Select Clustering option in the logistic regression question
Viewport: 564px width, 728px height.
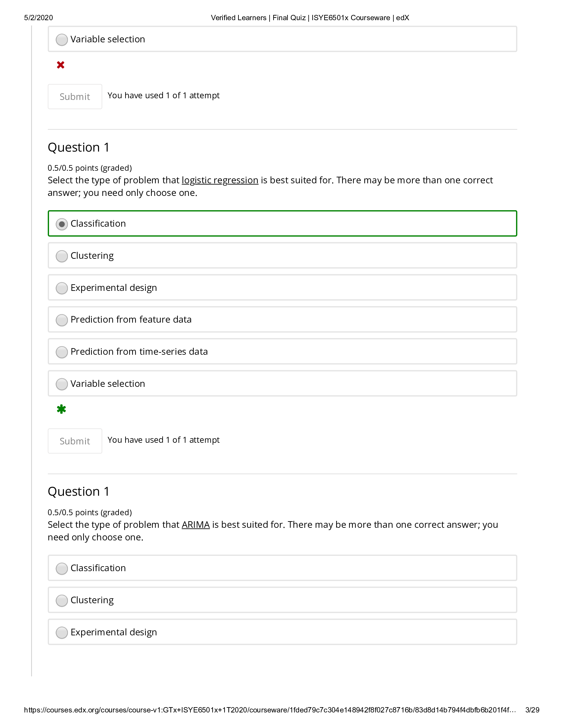62,256
